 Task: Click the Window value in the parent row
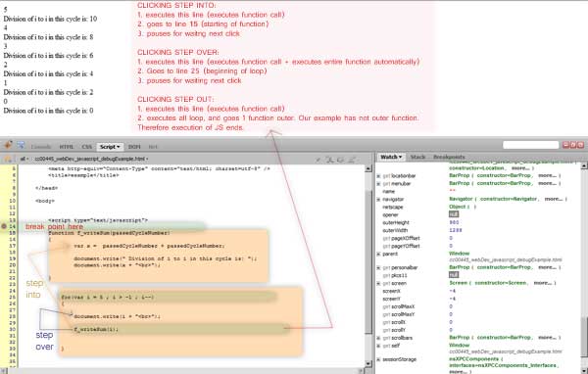coord(459,254)
